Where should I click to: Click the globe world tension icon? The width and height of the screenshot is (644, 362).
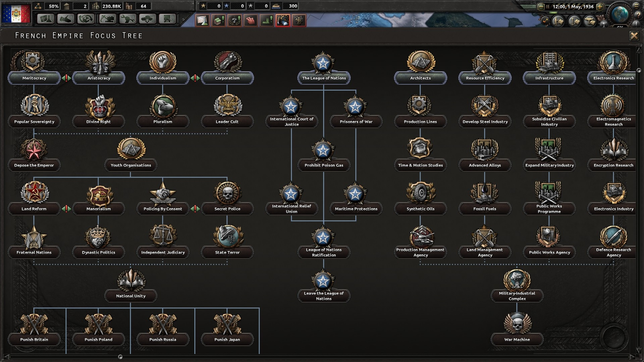pos(620,15)
